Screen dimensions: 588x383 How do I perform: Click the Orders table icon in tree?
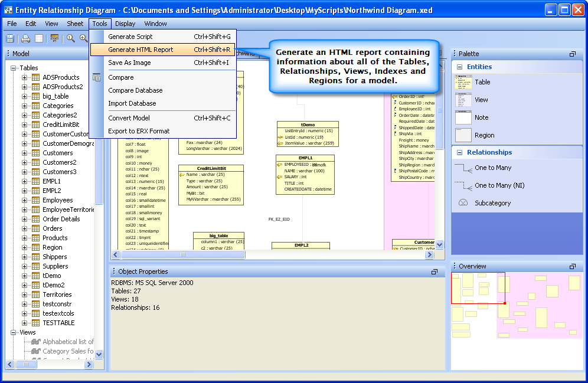tap(35, 228)
